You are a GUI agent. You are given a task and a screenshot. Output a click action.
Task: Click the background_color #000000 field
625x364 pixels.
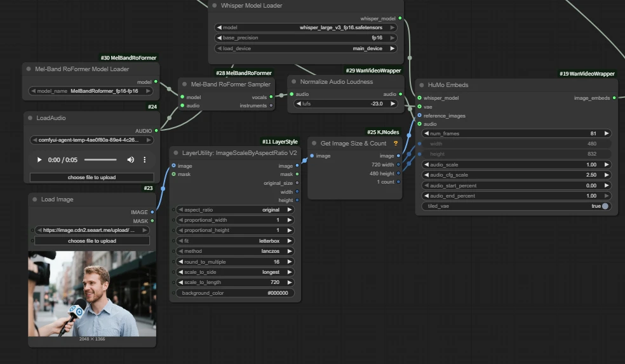pyautogui.click(x=234, y=293)
